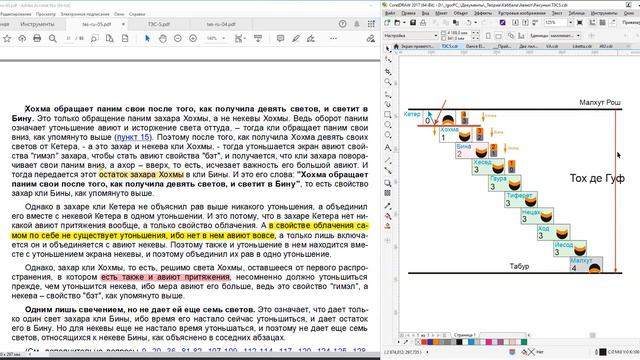Click the zoom out minus icon in Acrobat

pyautogui.click(x=178, y=38)
